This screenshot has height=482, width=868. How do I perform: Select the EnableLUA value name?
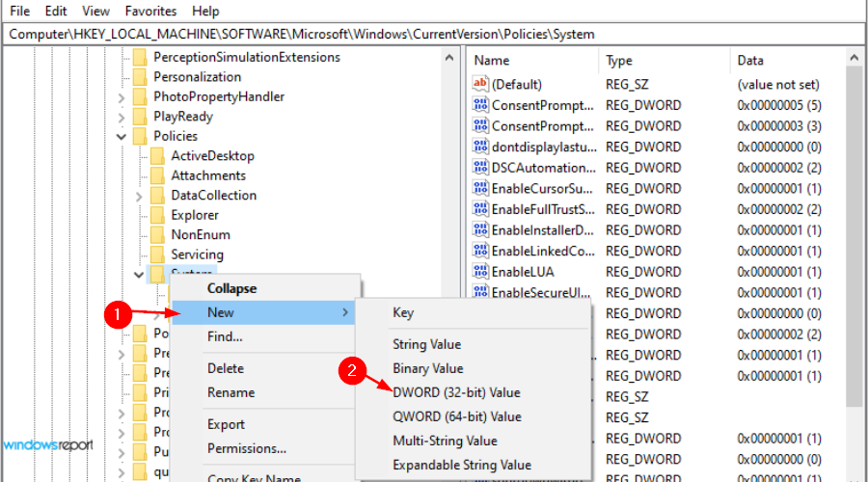coord(523,272)
